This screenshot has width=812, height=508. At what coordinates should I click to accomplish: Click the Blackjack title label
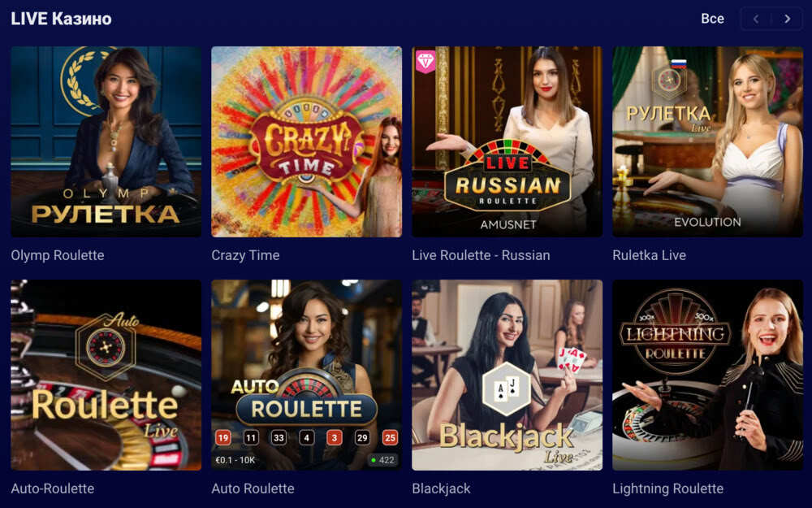pyautogui.click(x=441, y=488)
